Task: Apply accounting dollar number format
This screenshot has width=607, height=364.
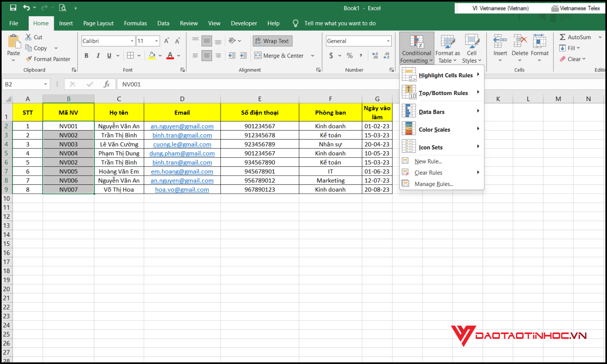Action: coord(331,55)
